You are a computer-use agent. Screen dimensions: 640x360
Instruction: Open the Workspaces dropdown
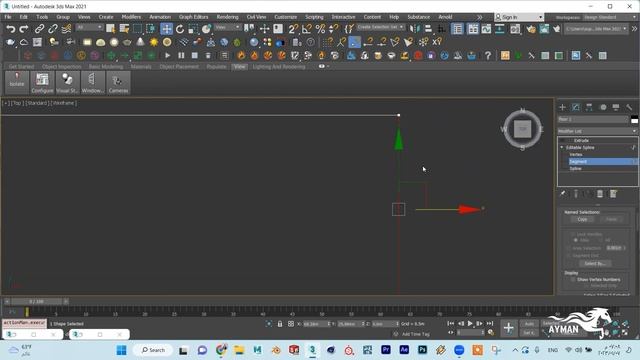pyautogui.click(x=610, y=17)
